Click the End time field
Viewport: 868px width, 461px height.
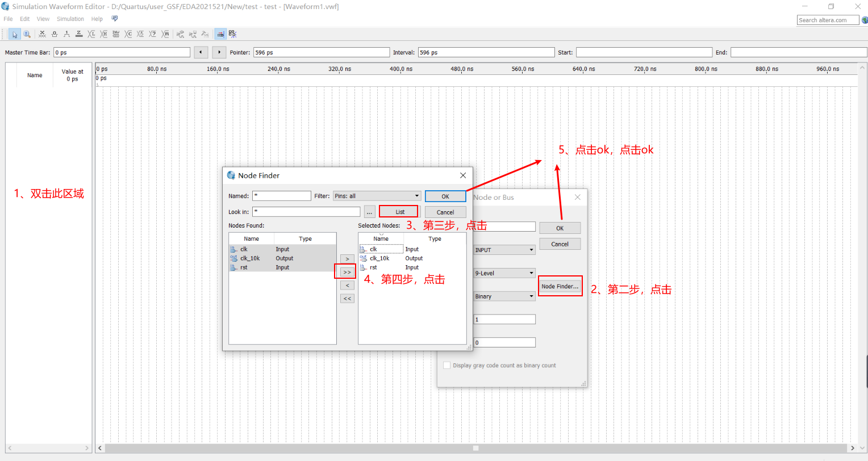(799, 52)
